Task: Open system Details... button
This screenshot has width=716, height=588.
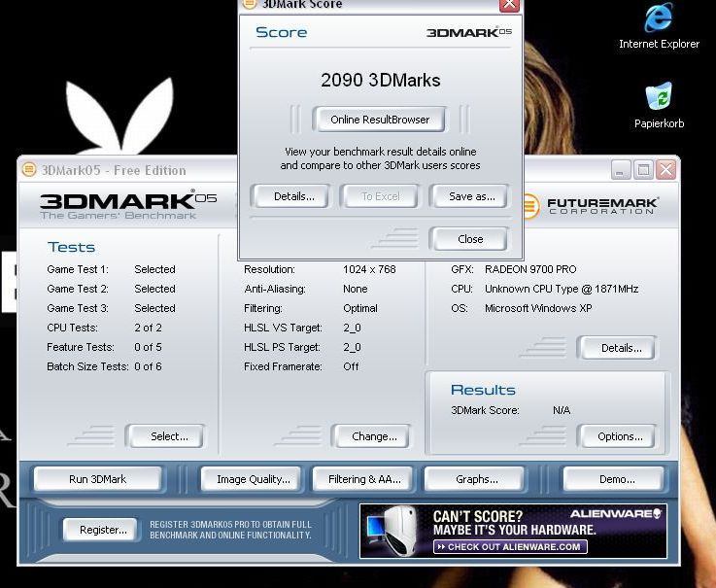Action: [618, 348]
